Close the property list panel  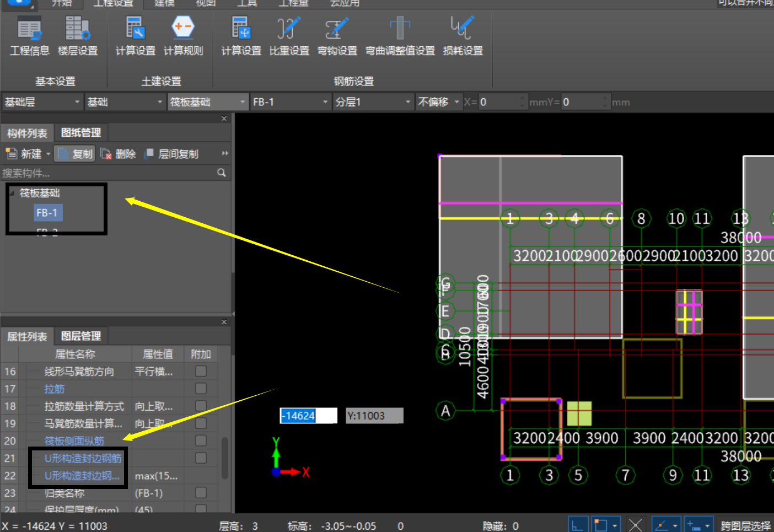point(224,322)
